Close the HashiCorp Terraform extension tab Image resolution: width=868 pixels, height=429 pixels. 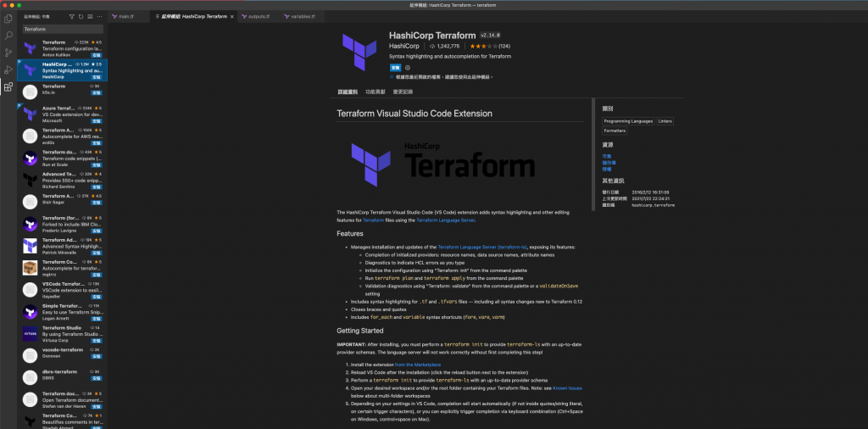point(232,17)
